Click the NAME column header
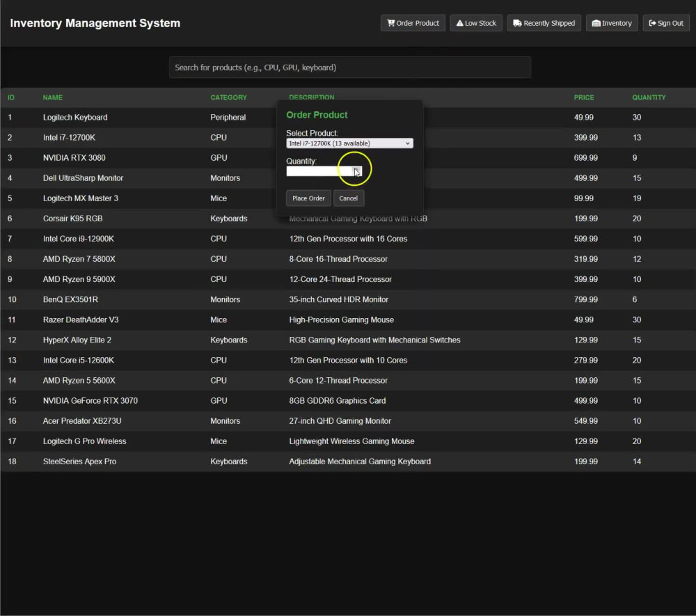The image size is (696, 616). tap(53, 97)
